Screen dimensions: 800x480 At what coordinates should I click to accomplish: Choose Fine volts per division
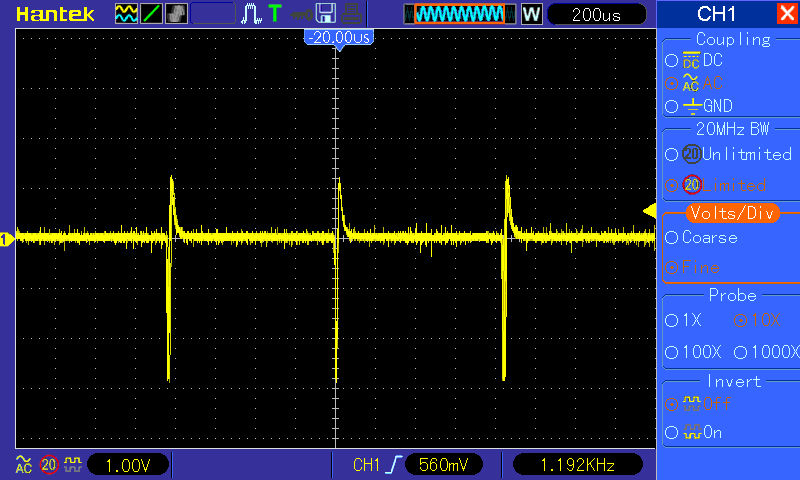click(x=692, y=267)
